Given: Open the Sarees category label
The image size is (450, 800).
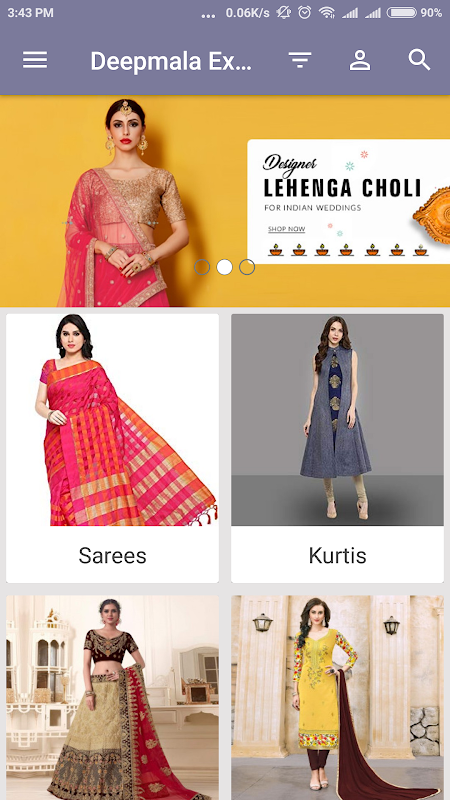Looking at the screenshot, I should [112, 555].
